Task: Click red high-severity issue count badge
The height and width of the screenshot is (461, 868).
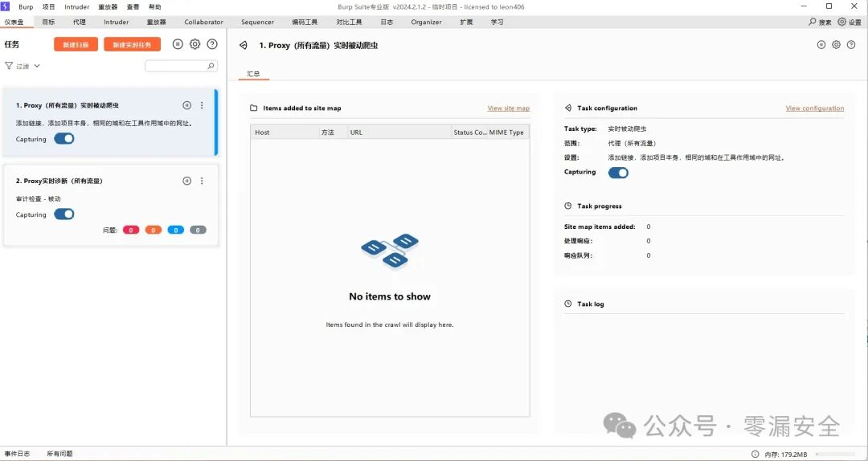Action: [x=131, y=230]
